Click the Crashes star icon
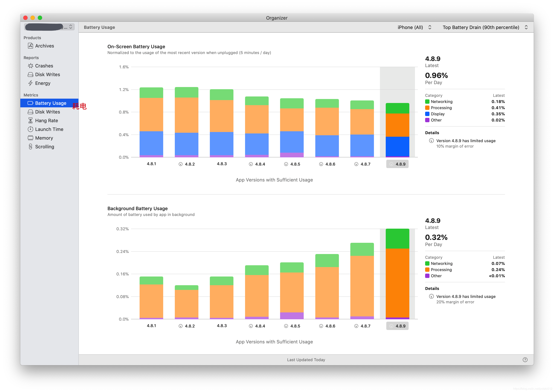Screen dimensions: 554x392 [x=30, y=66]
